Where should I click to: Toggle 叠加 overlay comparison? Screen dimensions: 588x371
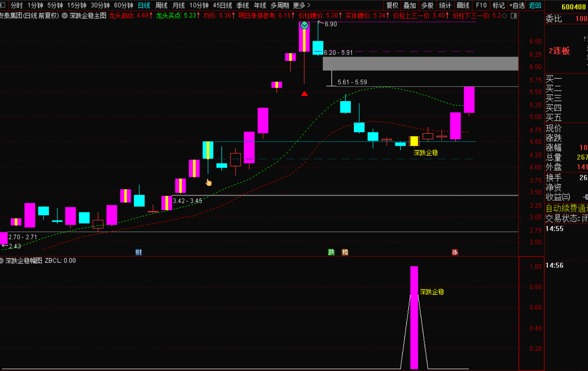pyautogui.click(x=410, y=5)
